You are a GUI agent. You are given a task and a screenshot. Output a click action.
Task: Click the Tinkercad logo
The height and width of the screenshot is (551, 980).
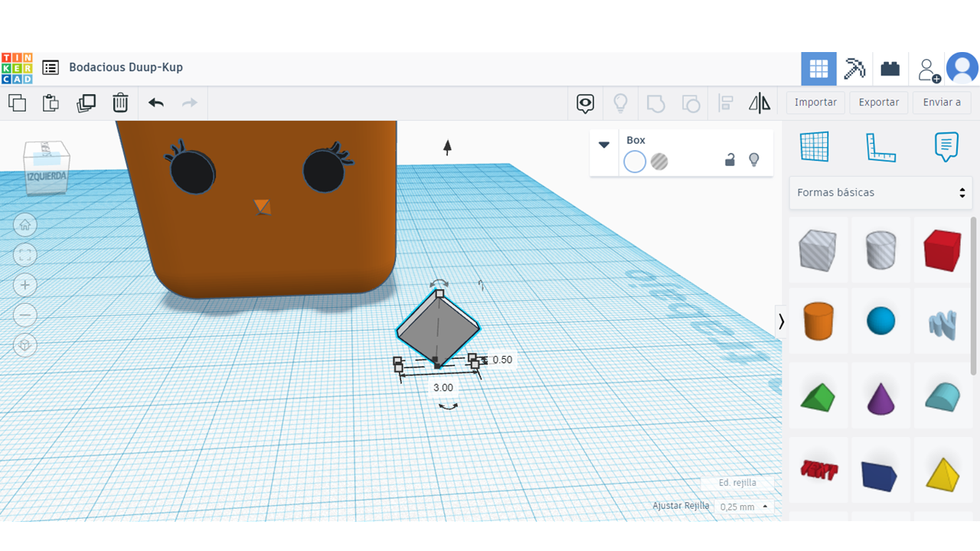pos(17,67)
